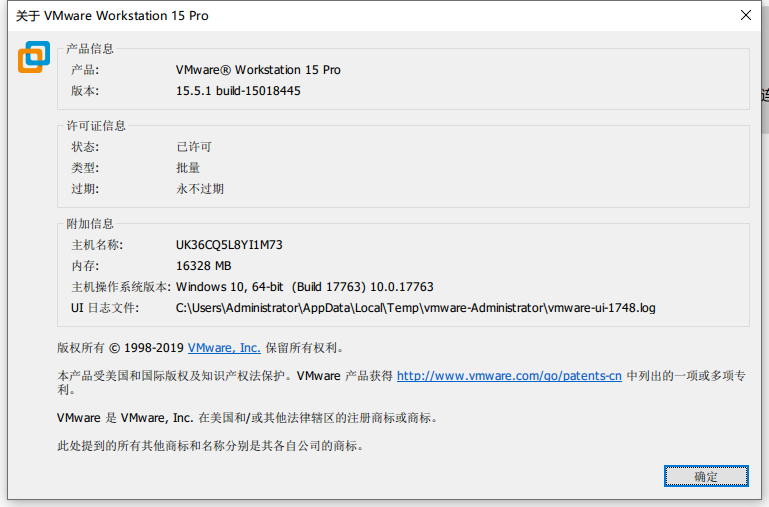Click the 状态: label
Viewport: 769px width, 507px height.
point(85,147)
